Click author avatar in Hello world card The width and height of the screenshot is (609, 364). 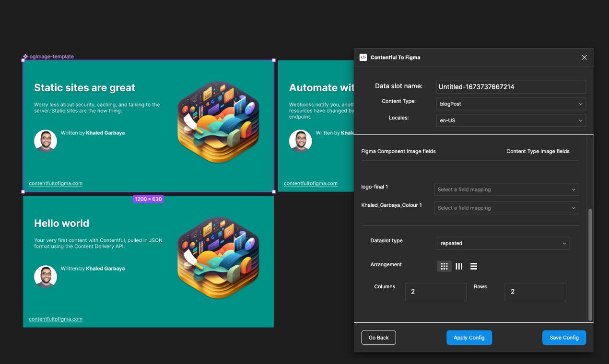pyautogui.click(x=46, y=276)
